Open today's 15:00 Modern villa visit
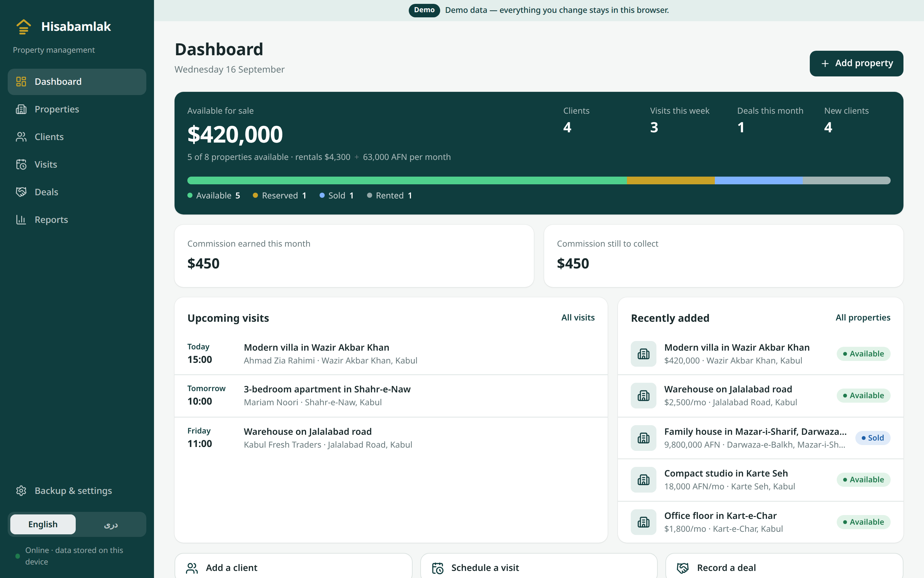The width and height of the screenshot is (924, 578). pos(391,354)
